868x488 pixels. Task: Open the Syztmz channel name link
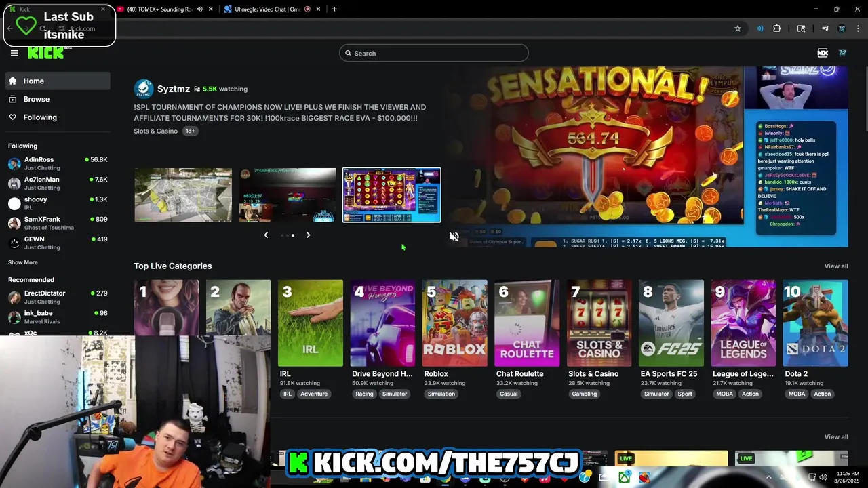tap(174, 89)
